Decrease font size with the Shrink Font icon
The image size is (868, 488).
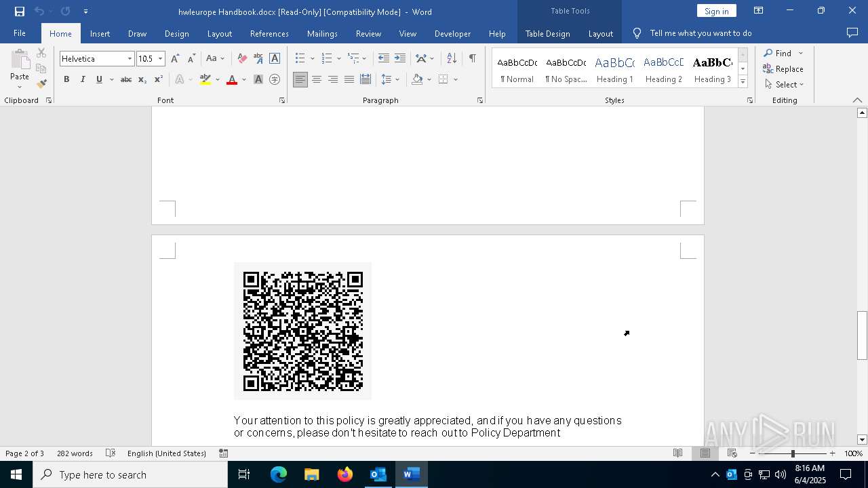pos(191,59)
